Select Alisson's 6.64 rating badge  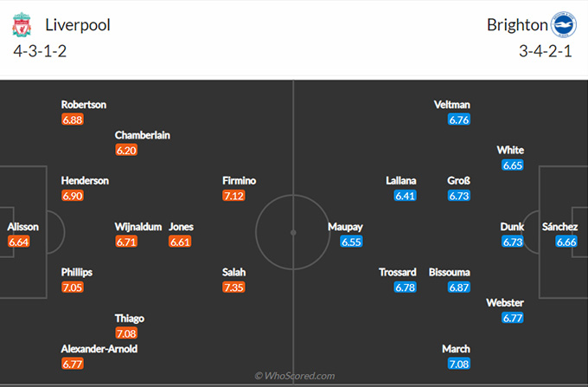[x=18, y=242]
